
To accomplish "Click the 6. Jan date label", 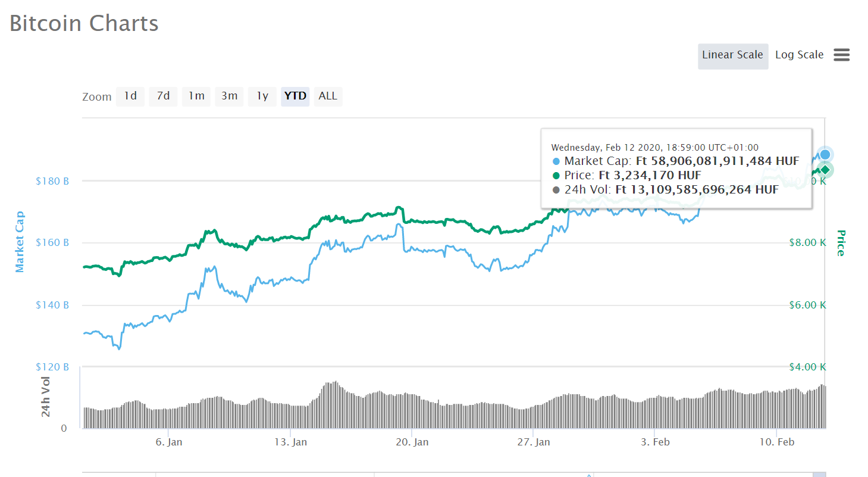I will point(169,442).
